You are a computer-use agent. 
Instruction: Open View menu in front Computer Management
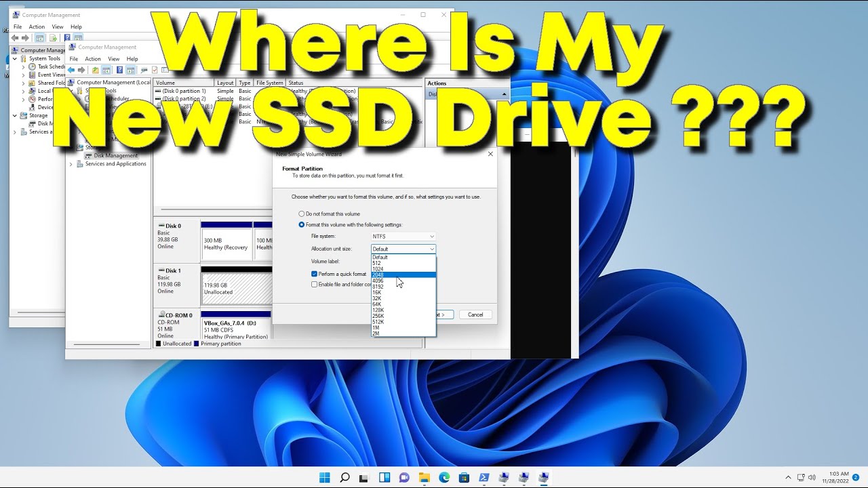click(x=113, y=59)
